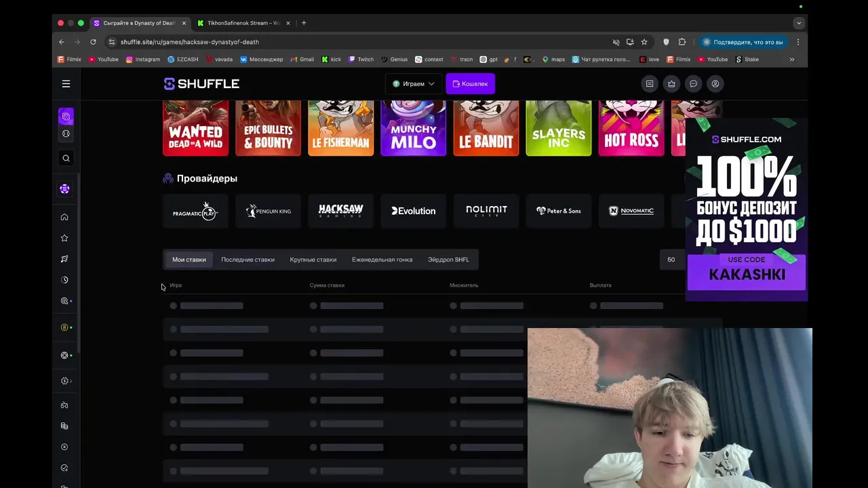The image size is (868, 488).
Task: Go to home via sidebar house icon
Action: tap(64, 217)
